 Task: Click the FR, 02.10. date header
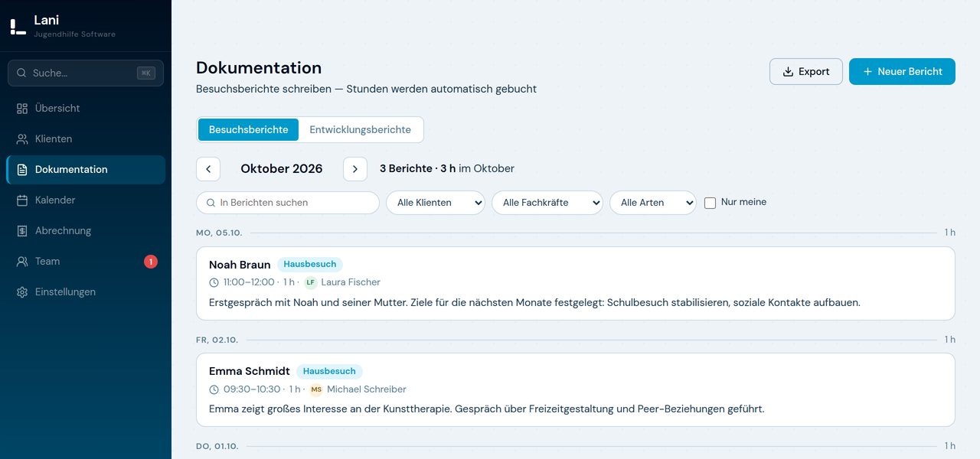217,340
